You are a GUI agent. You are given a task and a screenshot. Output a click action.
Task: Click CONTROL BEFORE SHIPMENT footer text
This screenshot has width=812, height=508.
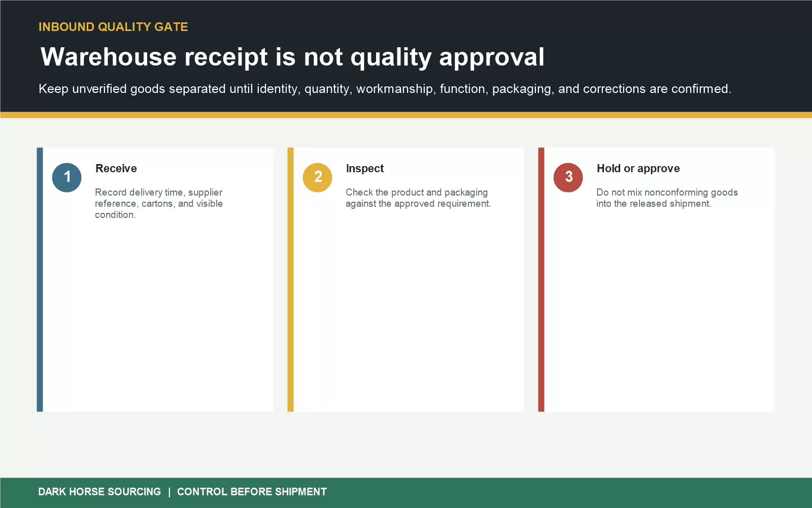(x=252, y=492)
